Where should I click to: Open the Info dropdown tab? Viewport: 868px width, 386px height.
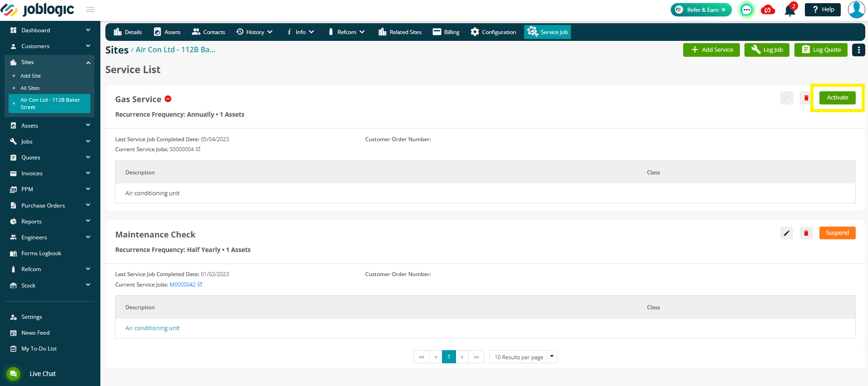300,32
